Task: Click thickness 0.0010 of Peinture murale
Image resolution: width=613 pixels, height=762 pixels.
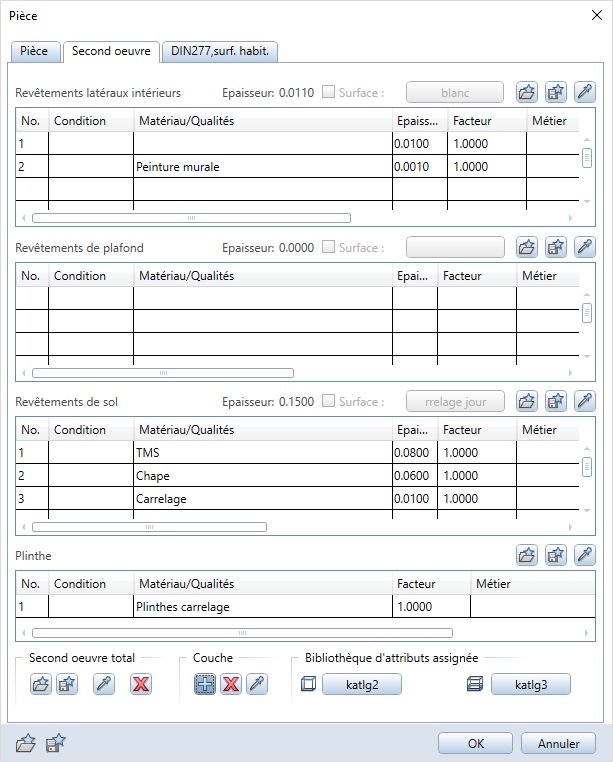Action: click(420, 167)
